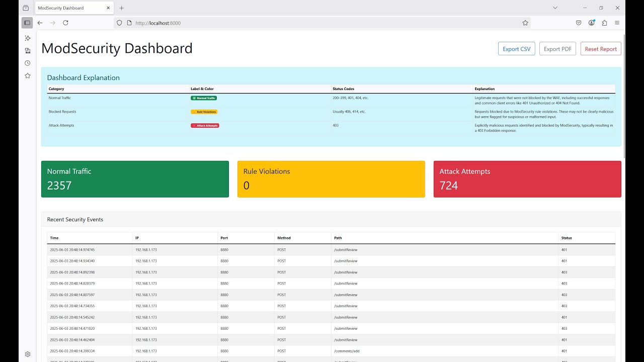Select the Attack Attempts 724 card

(x=527, y=179)
